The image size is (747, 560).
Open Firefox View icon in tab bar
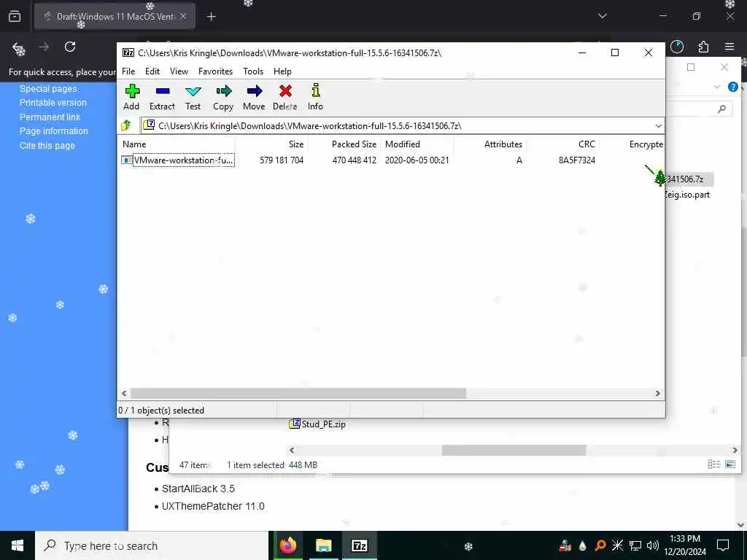pyautogui.click(x=15, y=17)
